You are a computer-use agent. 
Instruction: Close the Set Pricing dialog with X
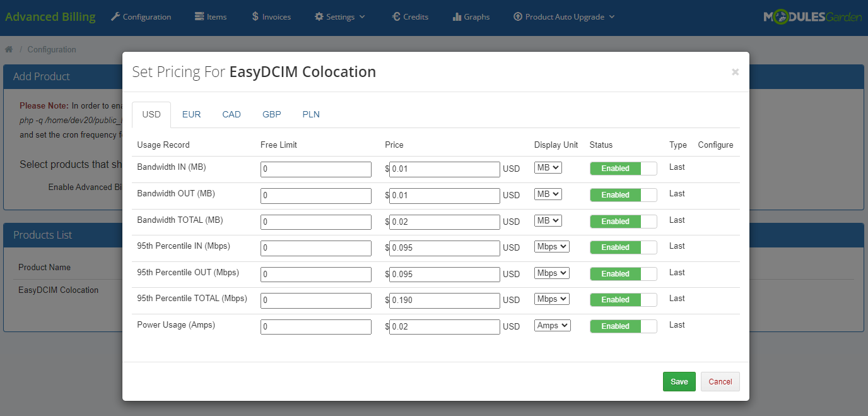click(x=735, y=72)
